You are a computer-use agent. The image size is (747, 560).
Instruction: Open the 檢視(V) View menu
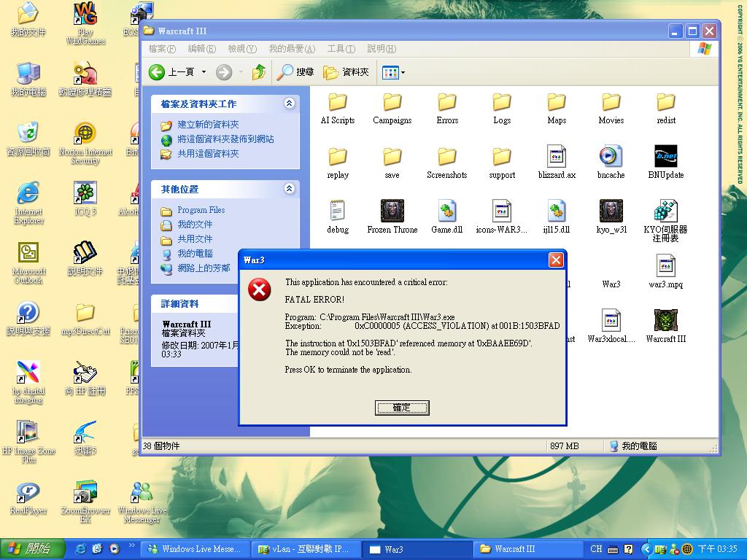242,49
